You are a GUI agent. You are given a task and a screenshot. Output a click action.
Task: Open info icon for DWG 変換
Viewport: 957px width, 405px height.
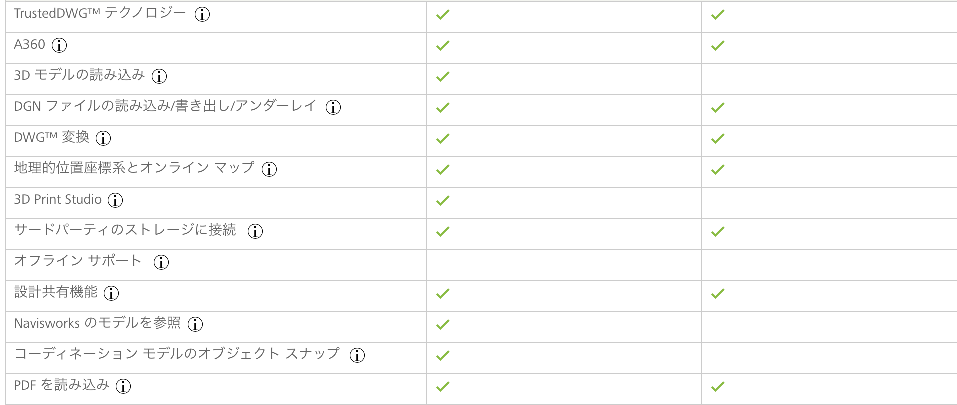(x=104, y=139)
